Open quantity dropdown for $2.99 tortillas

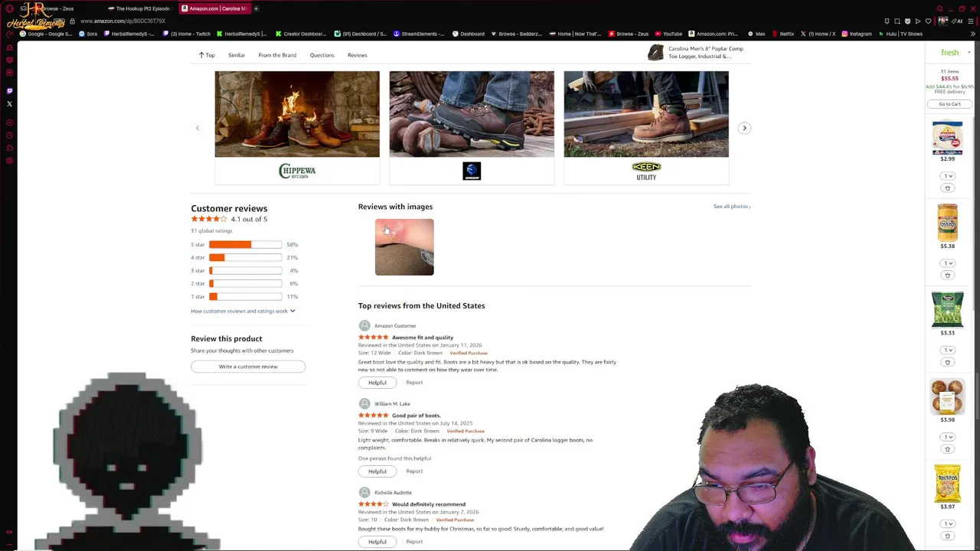[948, 176]
